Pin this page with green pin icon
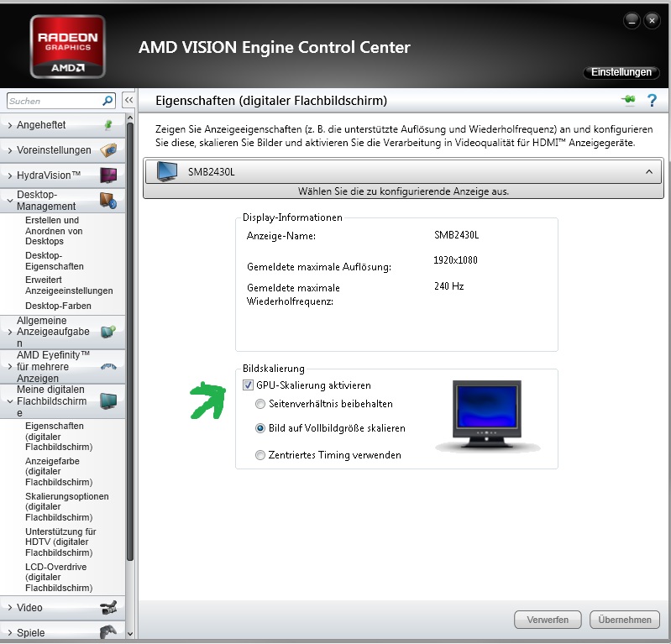 coord(629,100)
